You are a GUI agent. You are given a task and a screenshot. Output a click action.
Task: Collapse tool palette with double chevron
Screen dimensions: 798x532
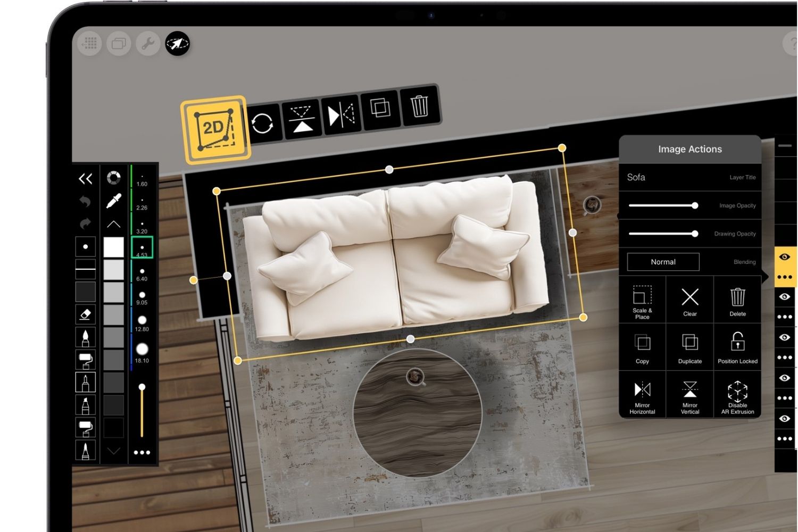(x=85, y=179)
